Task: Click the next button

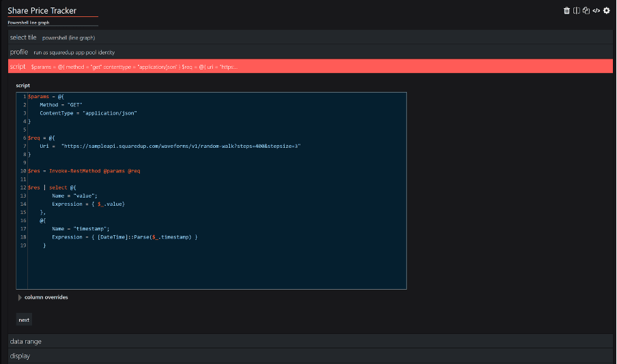Action: 24,320
